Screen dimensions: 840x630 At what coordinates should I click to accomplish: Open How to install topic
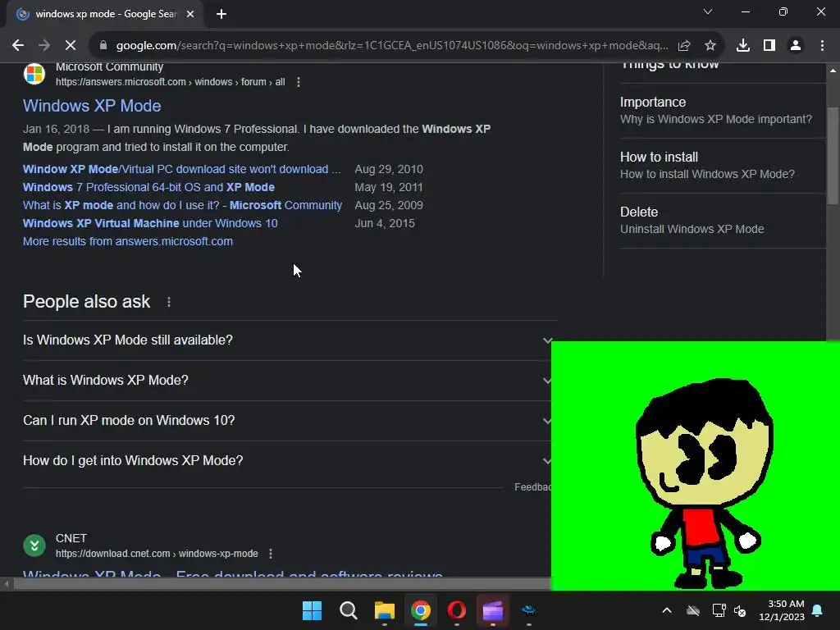pyautogui.click(x=722, y=166)
